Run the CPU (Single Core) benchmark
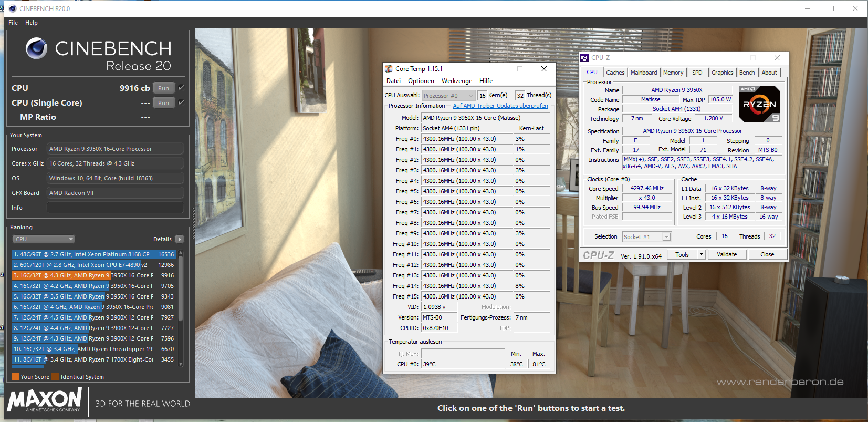 point(163,103)
